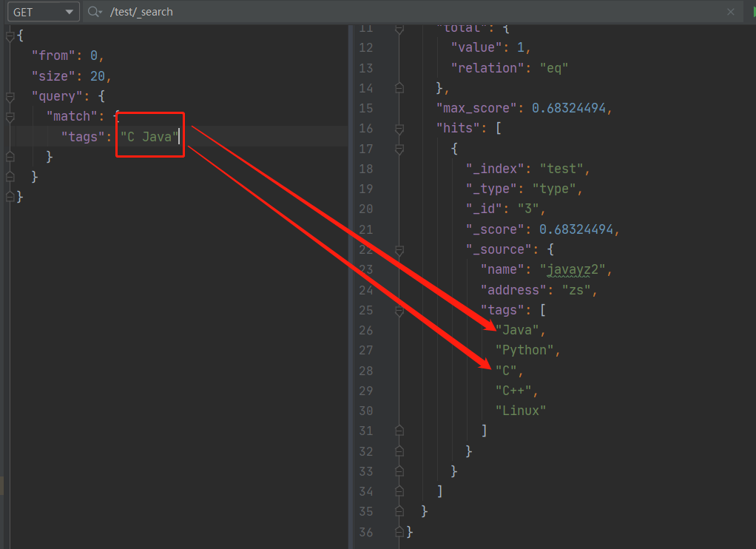756x549 pixels.
Task: Click the "tags" key in the request
Action: pos(83,137)
